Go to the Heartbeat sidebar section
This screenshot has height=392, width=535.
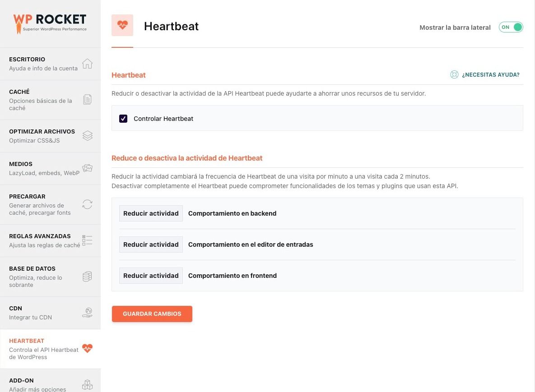point(50,349)
